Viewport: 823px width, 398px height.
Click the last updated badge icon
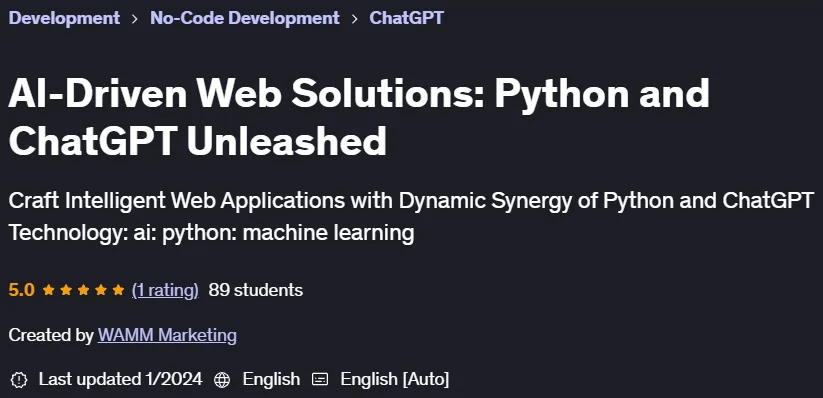click(x=19, y=380)
